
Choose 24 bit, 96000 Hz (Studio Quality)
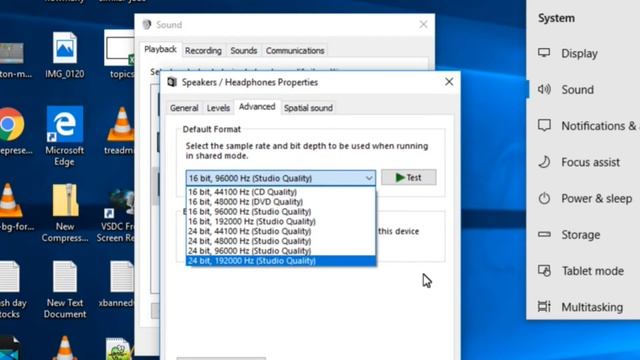[281, 251]
